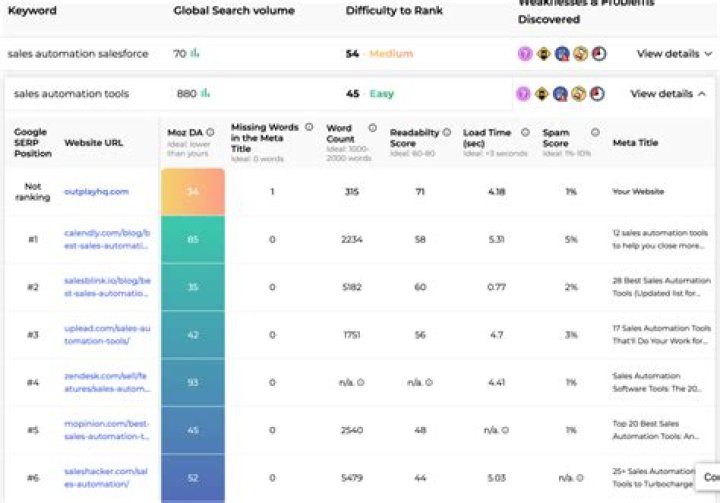Open outplayhq.com website link
The width and height of the screenshot is (720, 503).
pos(96,192)
